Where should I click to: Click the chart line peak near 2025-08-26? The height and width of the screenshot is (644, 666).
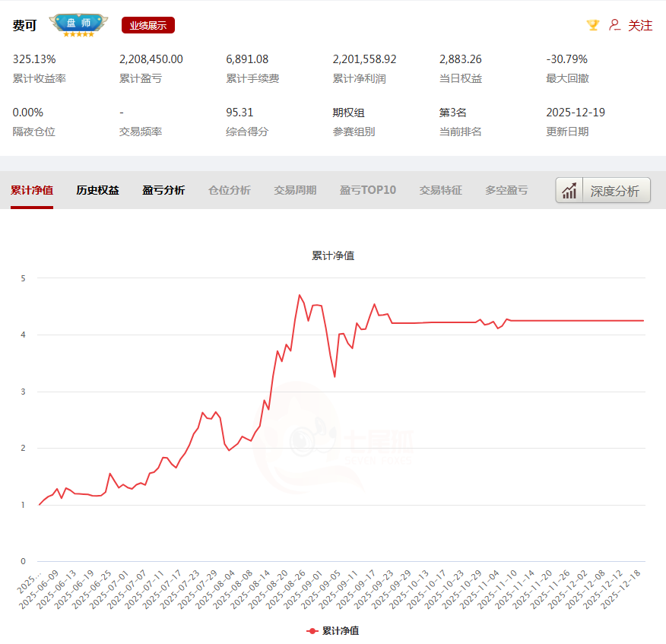tap(300, 295)
